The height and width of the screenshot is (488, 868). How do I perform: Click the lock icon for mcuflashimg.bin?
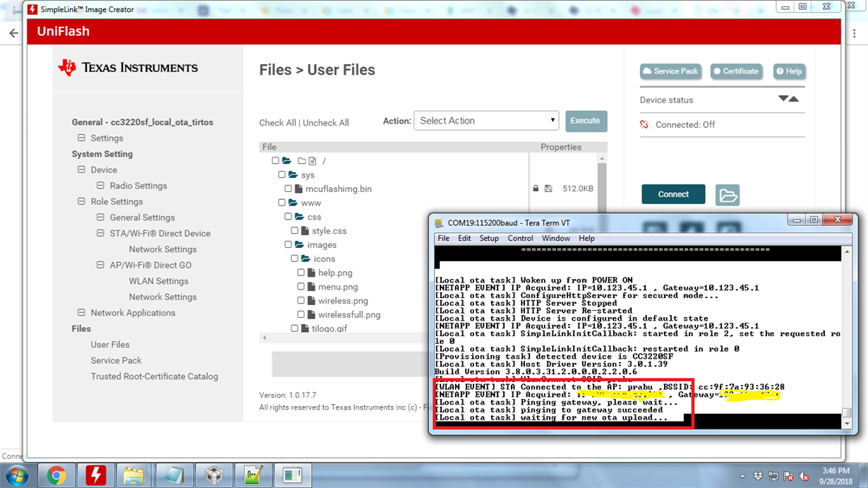coord(536,189)
